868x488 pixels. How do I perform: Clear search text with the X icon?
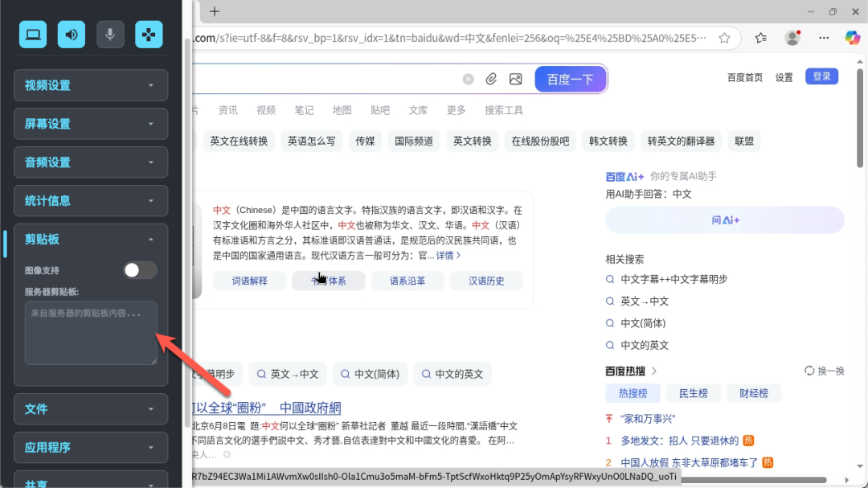pyautogui.click(x=468, y=80)
